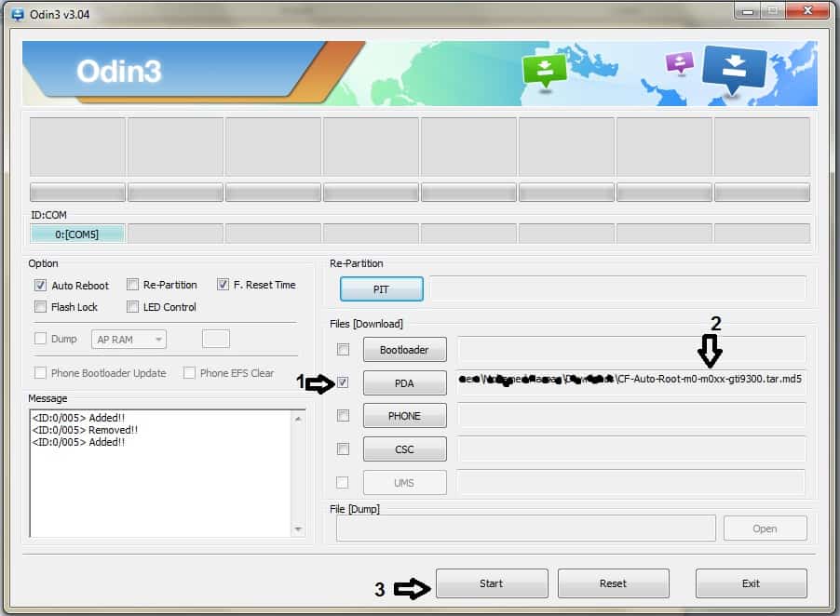The height and width of the screenshot is (616, 840).
Task: Click the Bootloader file button
Action: click(404, 350)
